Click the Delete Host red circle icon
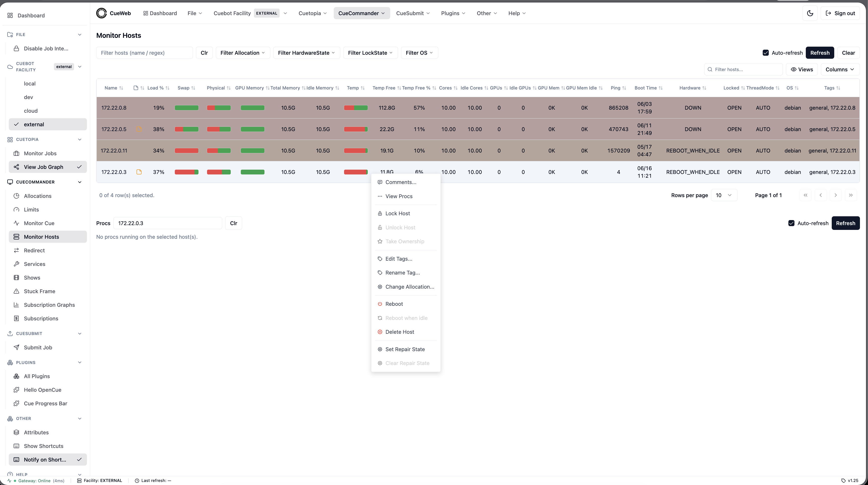The height and width of the screenshot is (485, 868). tap(380, 332)
